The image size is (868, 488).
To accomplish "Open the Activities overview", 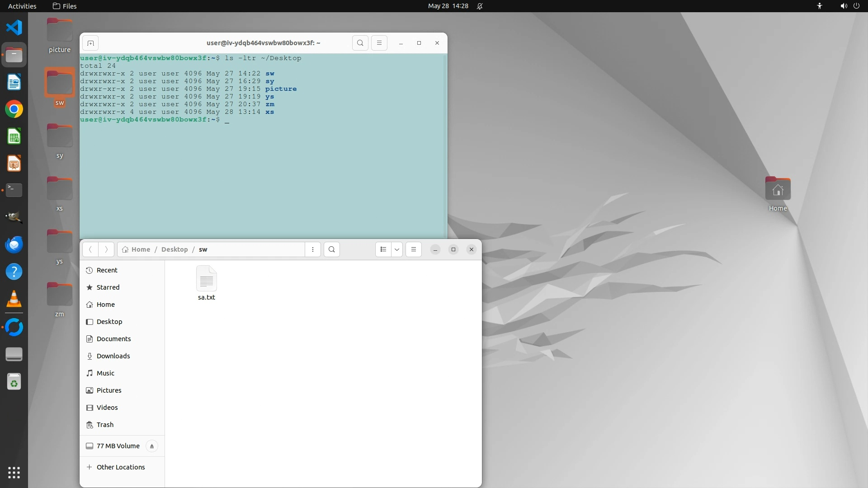I will (22, 6).
